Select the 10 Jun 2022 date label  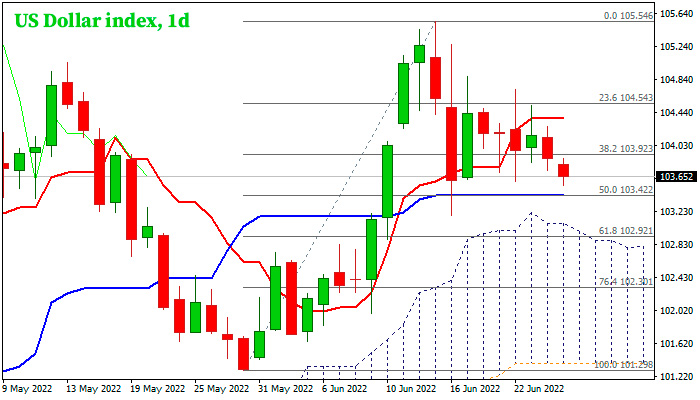(x=412, y=387)
